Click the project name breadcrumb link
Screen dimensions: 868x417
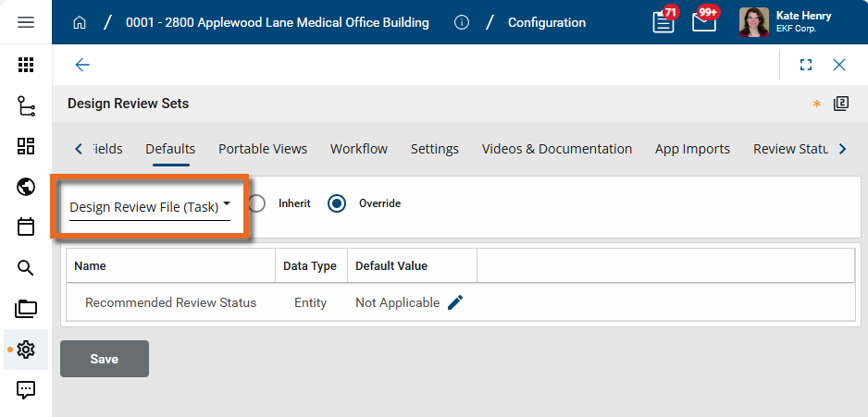(277, 22)
